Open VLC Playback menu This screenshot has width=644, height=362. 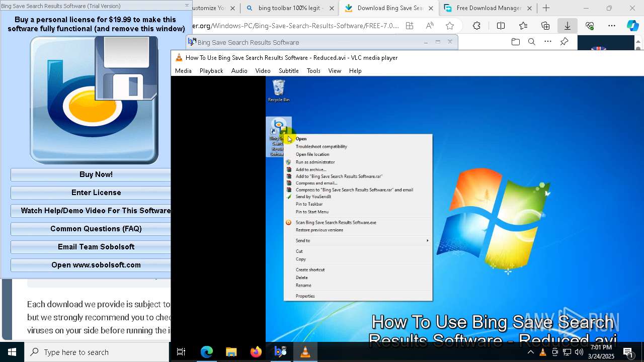click(211, 71)
